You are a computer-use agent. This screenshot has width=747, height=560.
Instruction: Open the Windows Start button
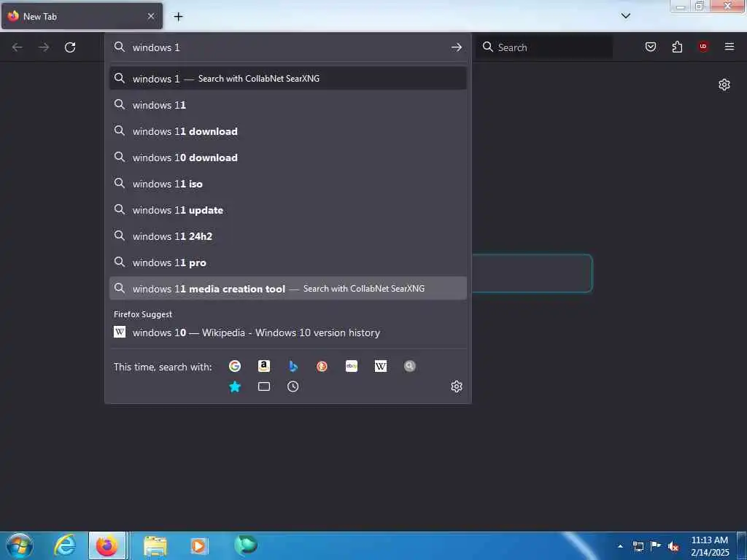click(x=20, y=545)
